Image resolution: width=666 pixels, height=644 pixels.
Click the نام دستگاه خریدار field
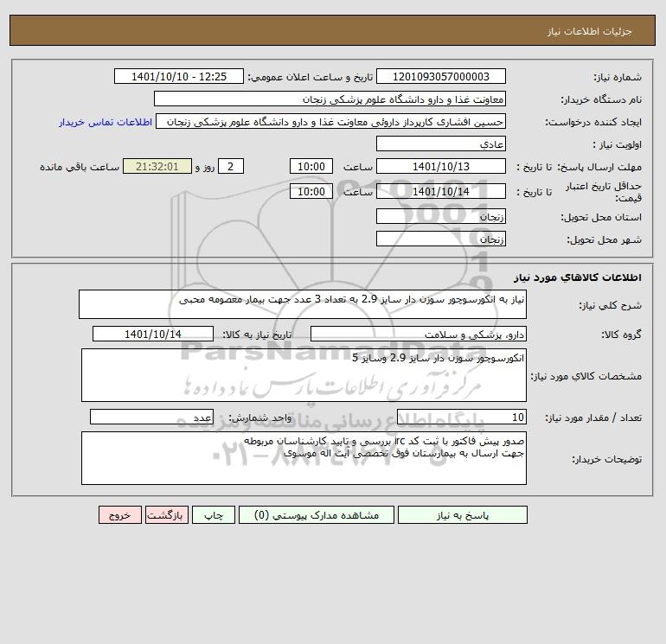[x=330, y=99]
